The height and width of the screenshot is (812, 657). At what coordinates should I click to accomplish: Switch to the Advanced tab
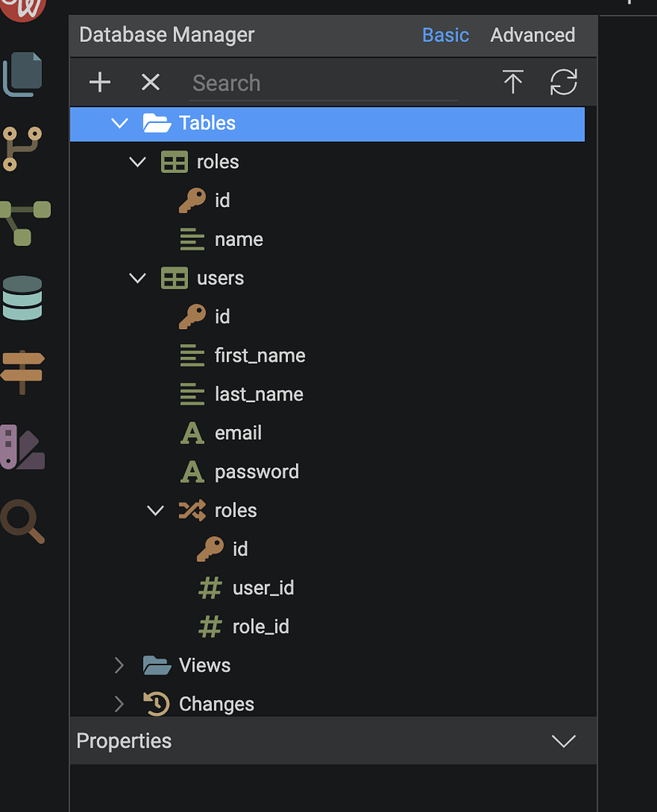[532, 35]
